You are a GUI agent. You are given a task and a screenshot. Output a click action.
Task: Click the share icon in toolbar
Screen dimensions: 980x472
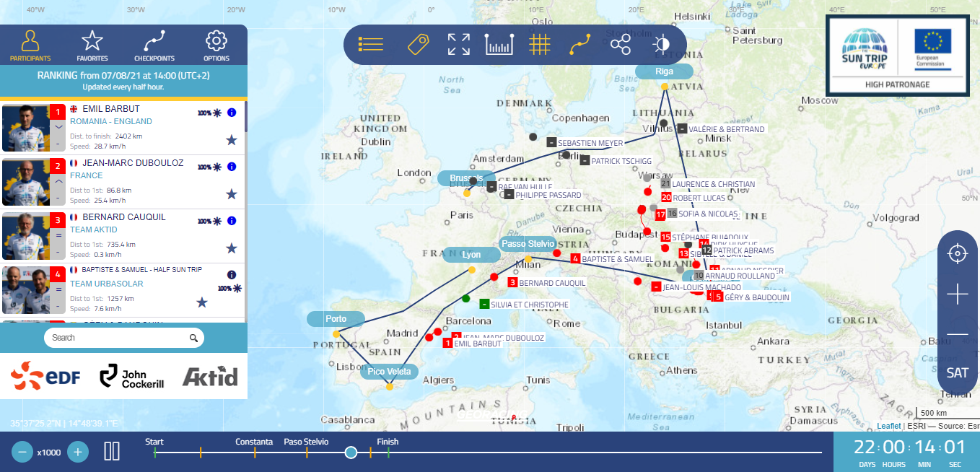pyautogui.click(x=620, y=45)
